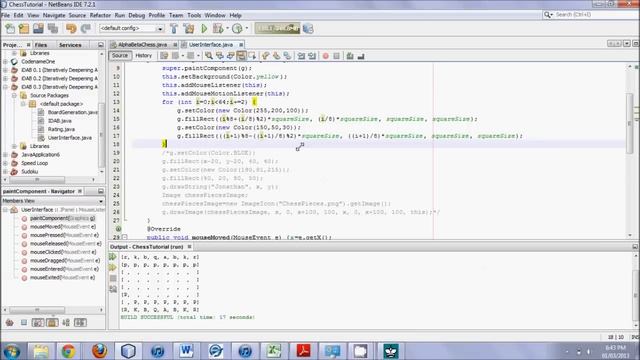Click the Profile Project toolbar icon
Image resolution: width=640 pixels, height=360 pixels.
point(237,29)
